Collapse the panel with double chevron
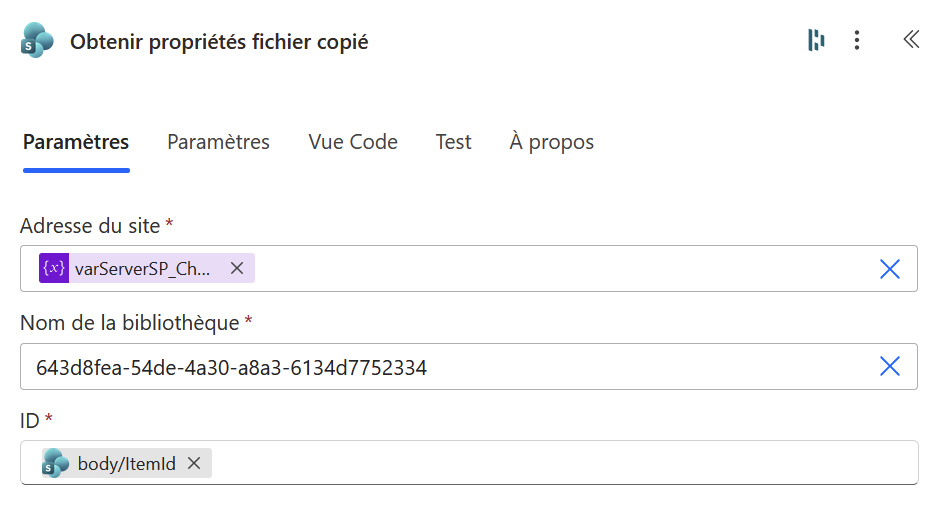This screenshot has height=526, width=937. (x=910, y=40)
